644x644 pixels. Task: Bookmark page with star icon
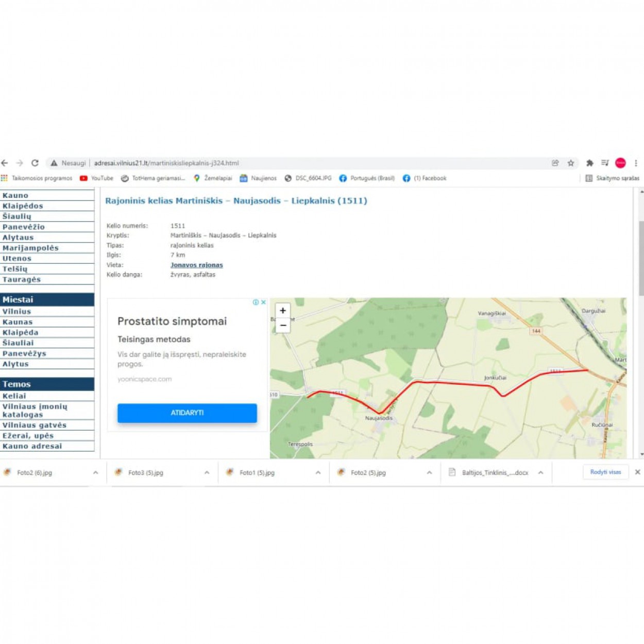[571, 163]
